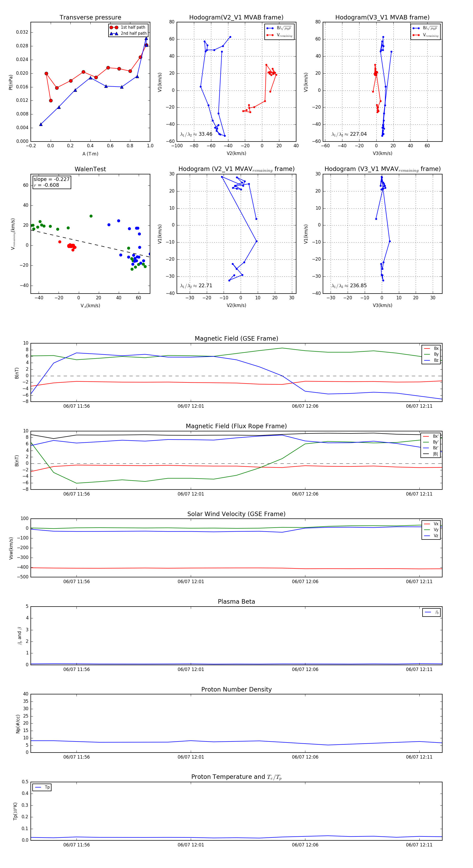
Task: Click the "Magnetic Field (GSE Frame)" title
Action: pyautogui.click(x=236, y=339)
